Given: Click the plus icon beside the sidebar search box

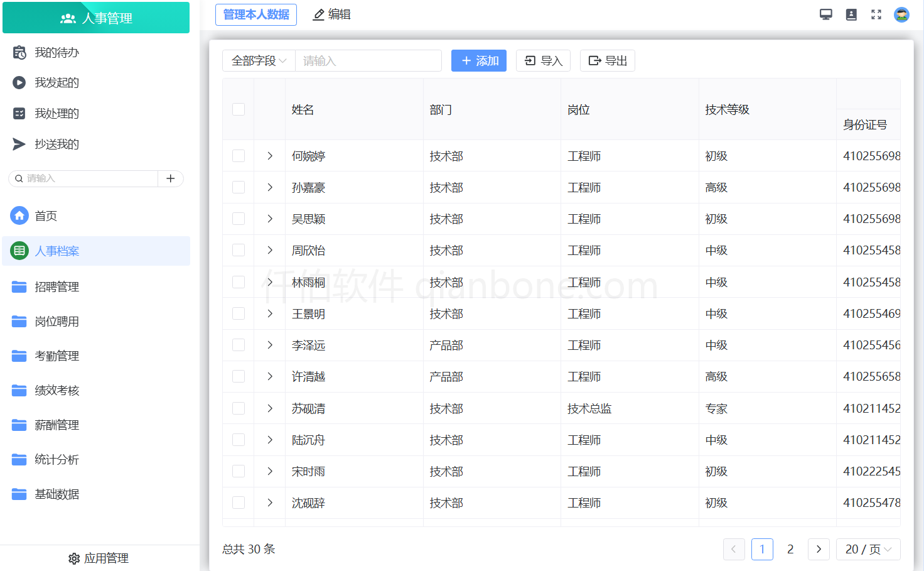Looking at the screenshot, I should pyautogui.click(x=170, y=178).
